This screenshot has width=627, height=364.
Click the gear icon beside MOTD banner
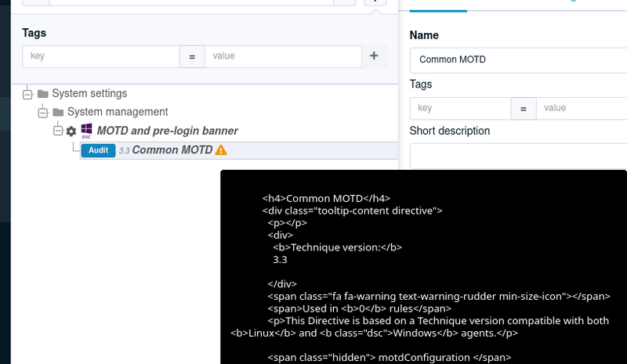[x=71, y=131]
